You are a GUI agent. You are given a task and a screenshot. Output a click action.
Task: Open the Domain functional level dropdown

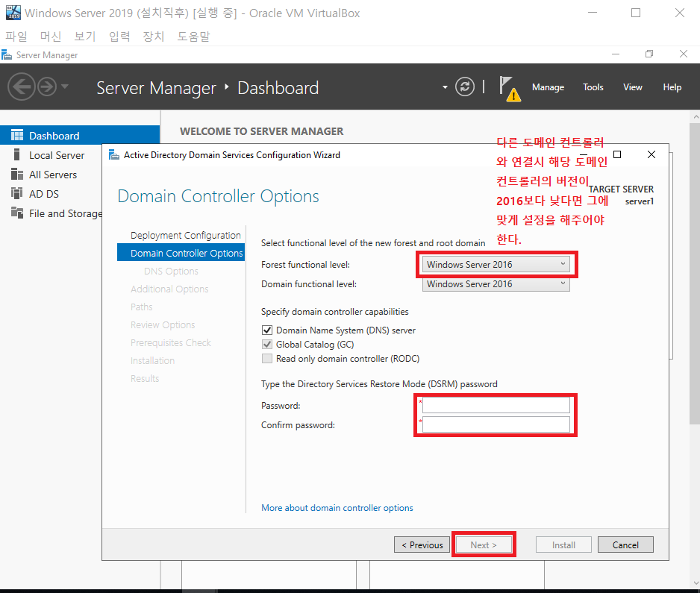point(496,284)
